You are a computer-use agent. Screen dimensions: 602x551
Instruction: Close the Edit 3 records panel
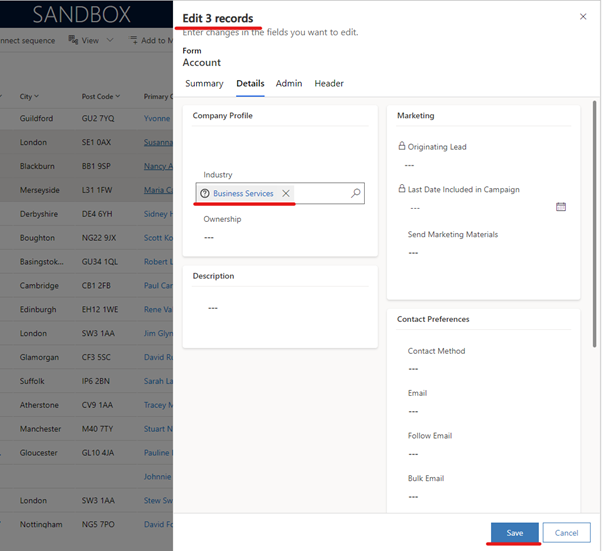pos(583,17)
